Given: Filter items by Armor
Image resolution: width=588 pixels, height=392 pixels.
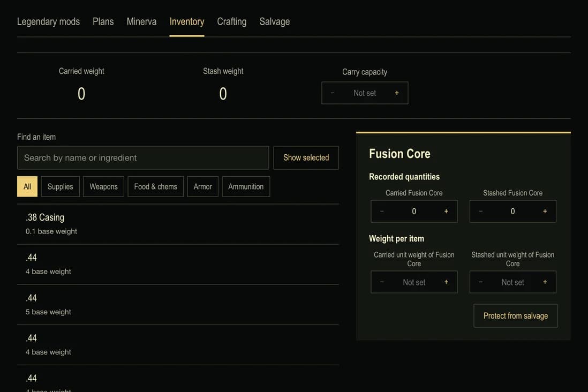Looking at the screenshot, I should (x=202, y=186).
